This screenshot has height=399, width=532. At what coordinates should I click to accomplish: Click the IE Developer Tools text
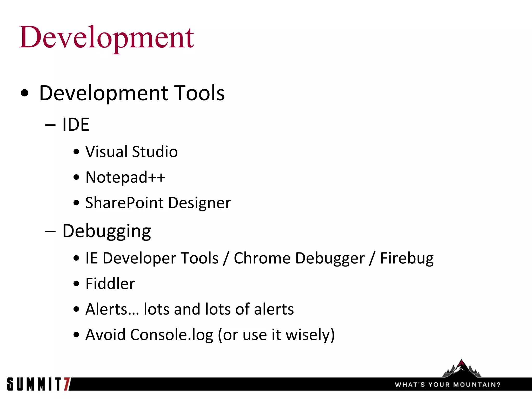(x=152, y=258)
